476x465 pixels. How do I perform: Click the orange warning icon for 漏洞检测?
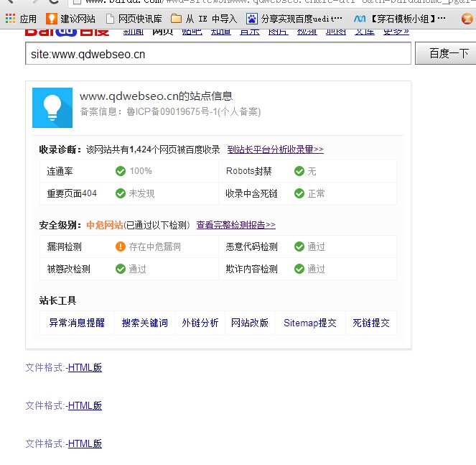pyautogui.click(x=121, y=247)
